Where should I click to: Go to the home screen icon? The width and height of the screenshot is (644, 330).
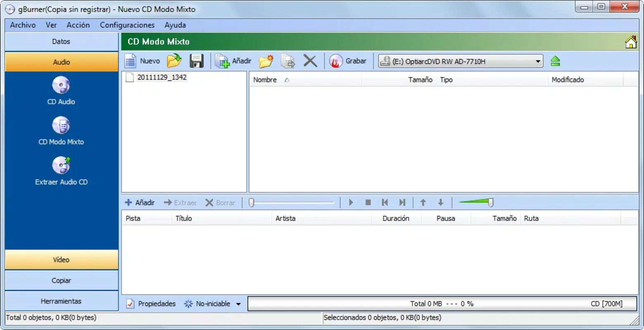point(630,42)
